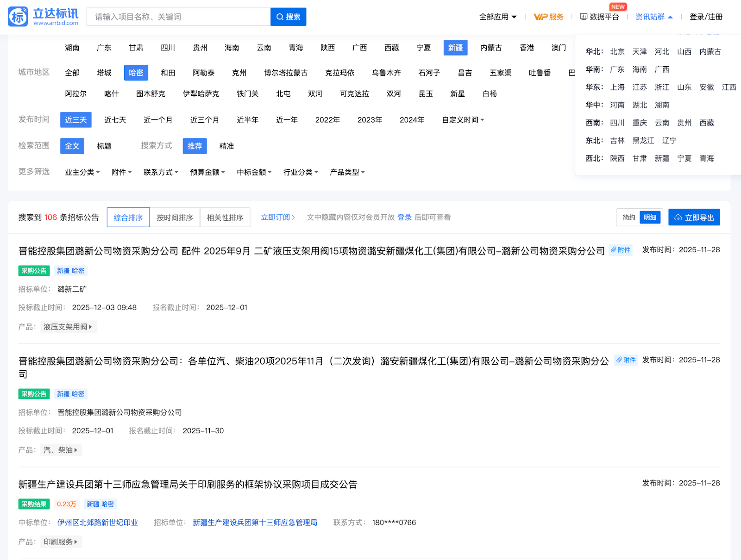Click the 立即导出 cloud download button
Image resolution: width=741 pixels, height=560 pixels.
coord(694,218)
